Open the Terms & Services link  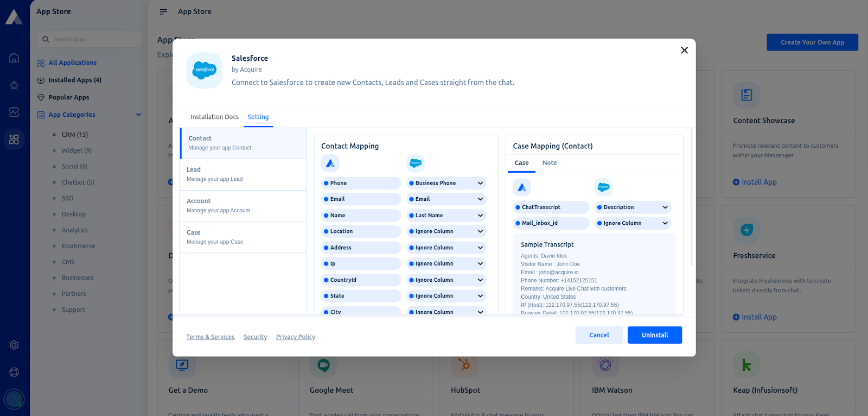(x=210, y=337)
